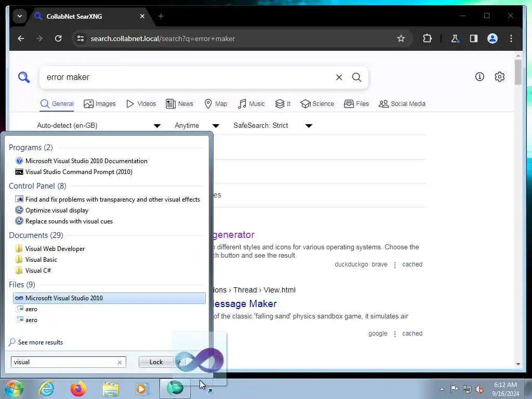Image resolution: width=532 pixels, height=399 pixels.
Task: Click the Programs (2) group header
Action: pos(31,147)
